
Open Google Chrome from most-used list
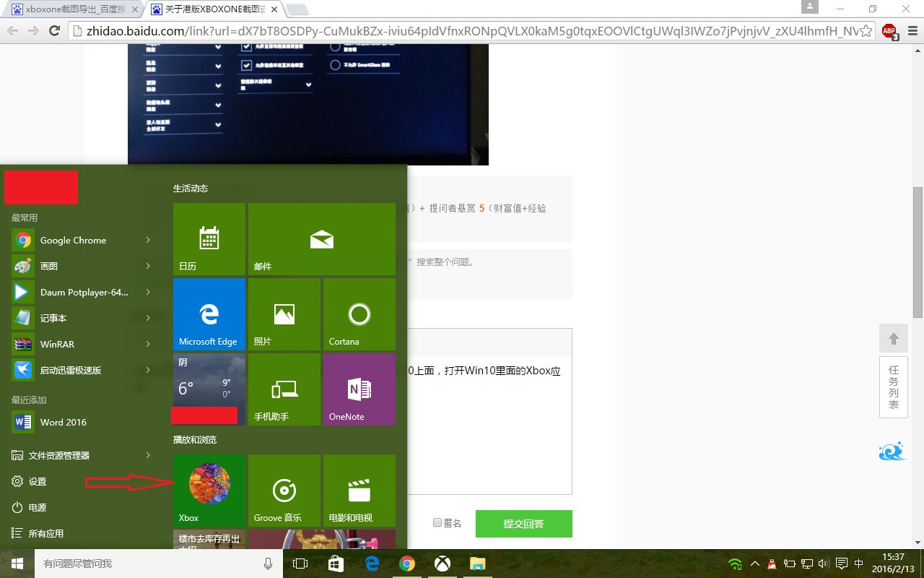(x=82, y=240)
